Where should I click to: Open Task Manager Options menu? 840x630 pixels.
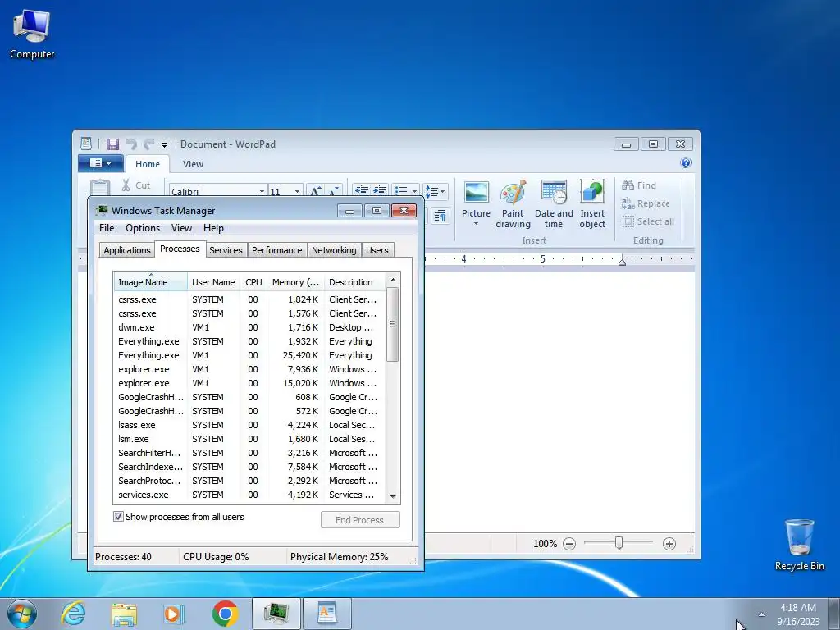(x=143, y=228)
